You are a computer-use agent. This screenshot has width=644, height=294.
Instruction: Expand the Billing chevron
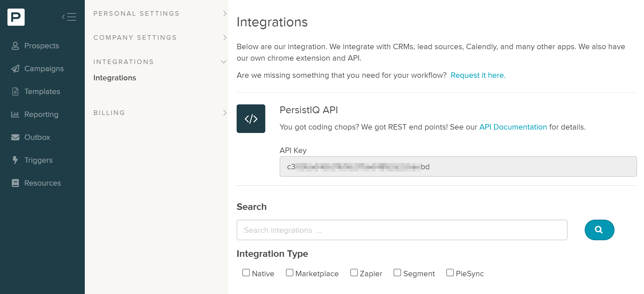(225, 113)
